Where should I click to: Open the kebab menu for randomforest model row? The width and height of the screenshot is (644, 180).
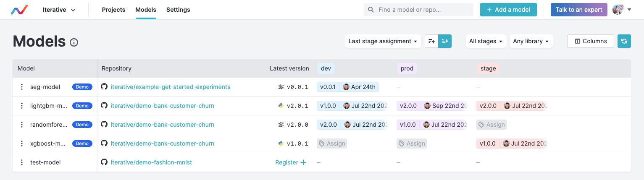22,125
